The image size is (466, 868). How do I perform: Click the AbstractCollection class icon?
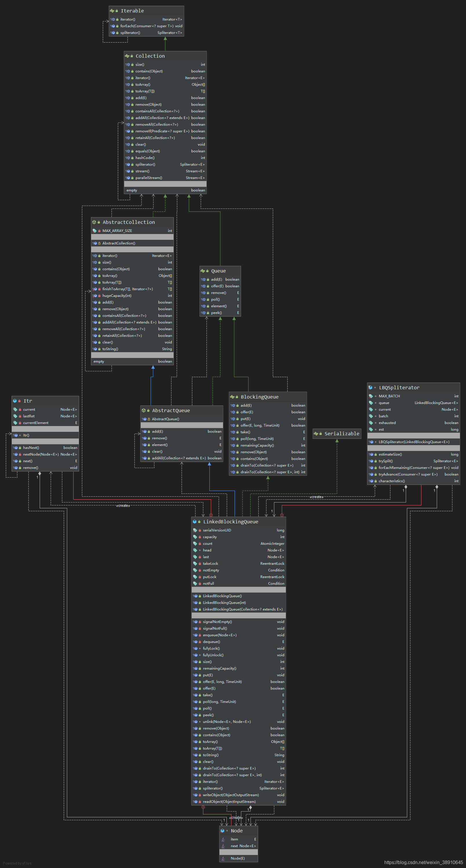click(x=94, y=222)
